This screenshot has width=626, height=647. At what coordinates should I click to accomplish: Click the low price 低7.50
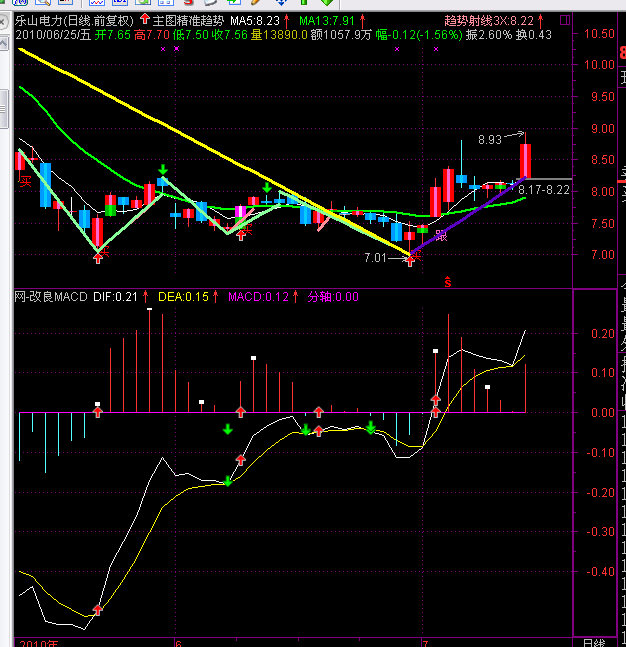point(190,35)
